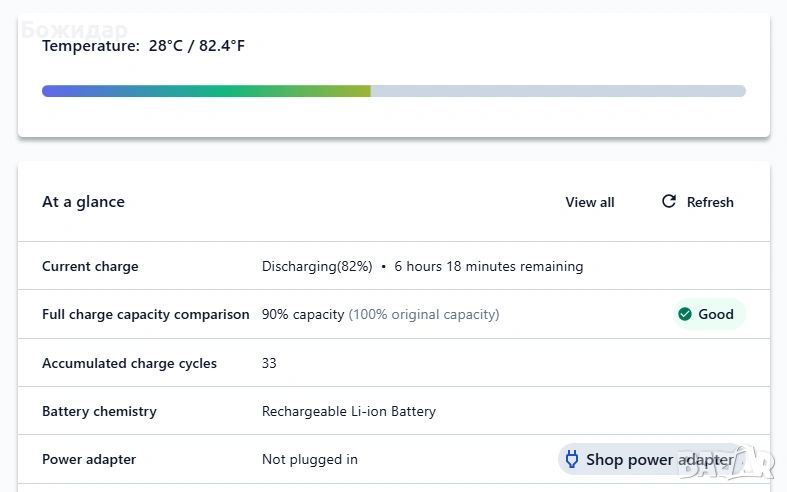Viewport: 787px width, 492px height.
Task: Click the 6 hours 18 minutes remaining text
Action: pyautogui.click(x=488, y=267)
